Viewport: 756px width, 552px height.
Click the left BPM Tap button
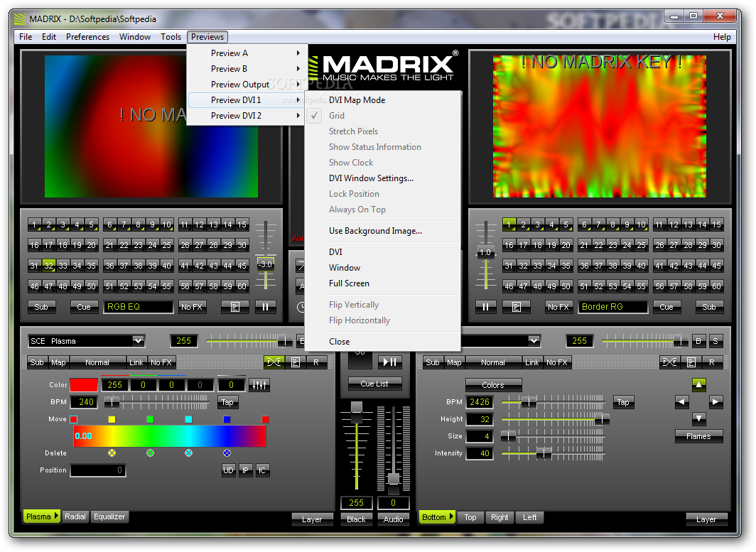point(227,402)
